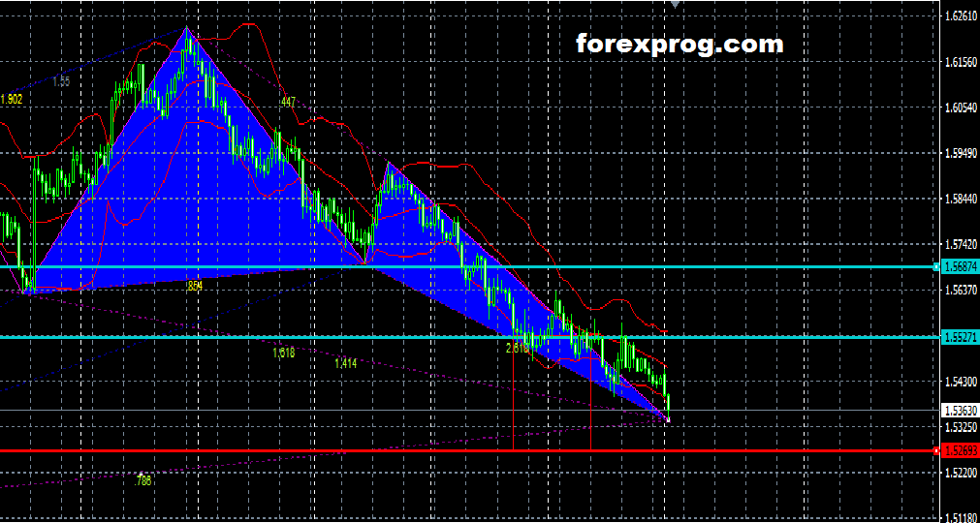
Task: Click the .786 ratio label
Action: tap(143, 480)
